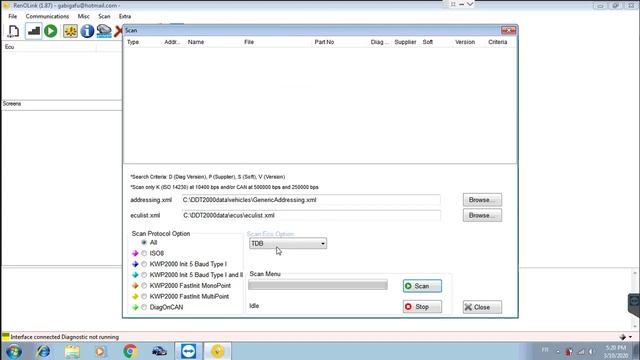Click the scan progress bar
This screenshot has width=640, height=360.
(x=318, y=285)
